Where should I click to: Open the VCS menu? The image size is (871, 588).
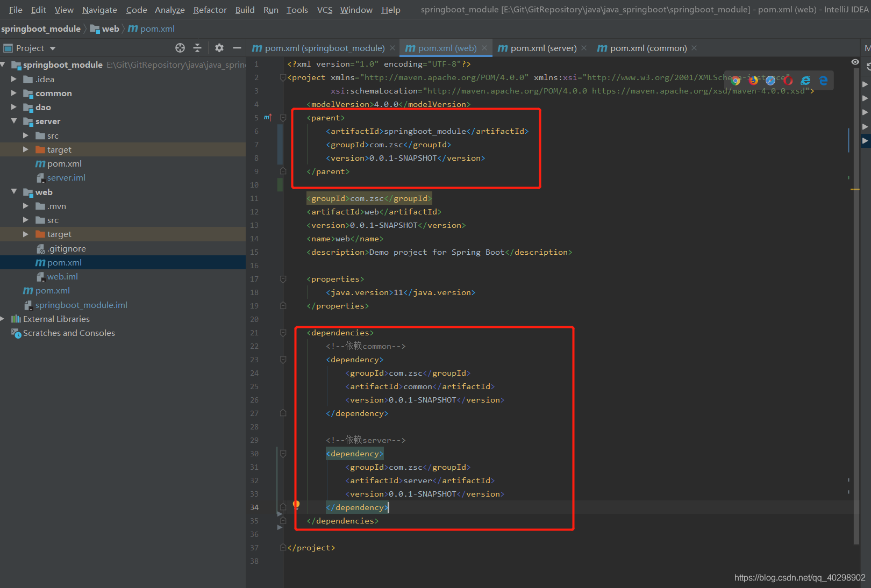(325, 10)
